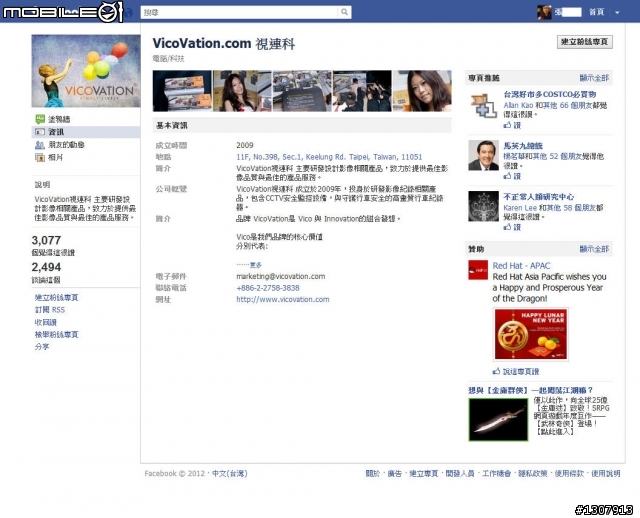
Task: Open footer 隱私政策 privacy link
Action: [x=533, y=474]
